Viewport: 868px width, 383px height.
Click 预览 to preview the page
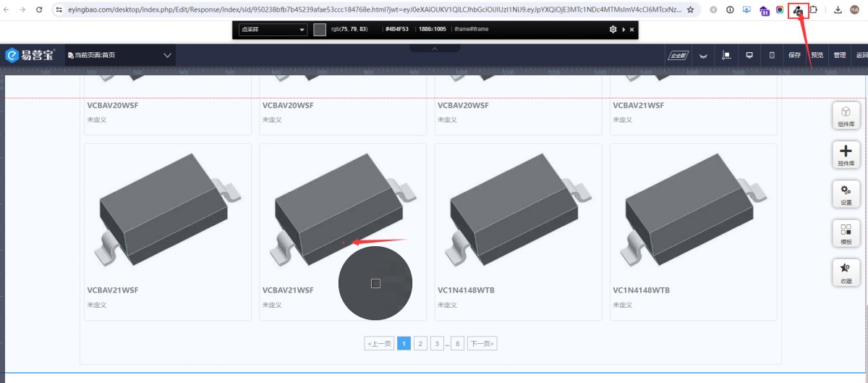coord(817,55)
